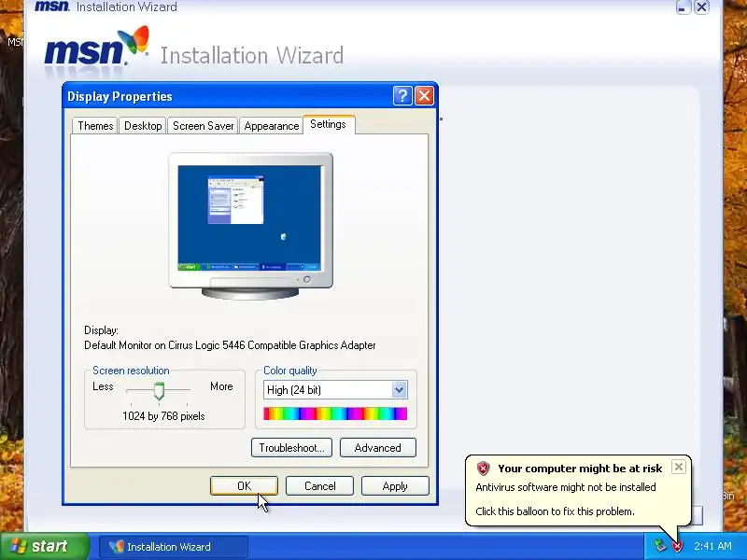Close the MSN Installation Wizard window

701,7
